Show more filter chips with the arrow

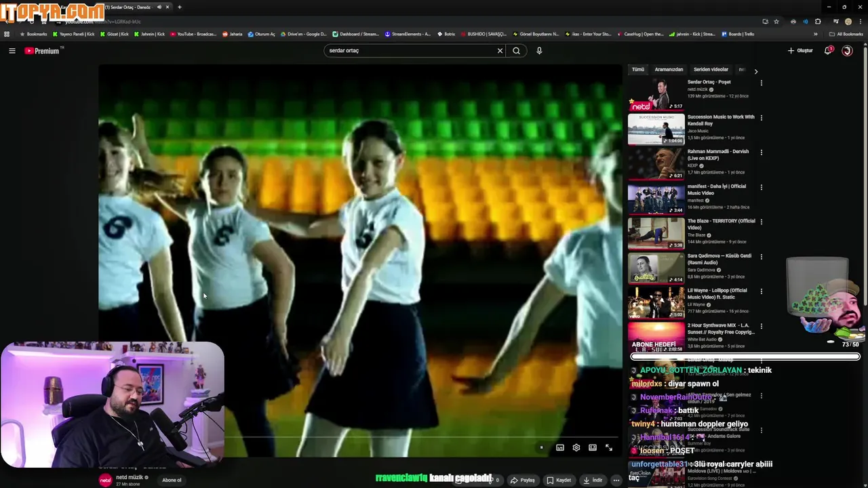click(756, 70)
